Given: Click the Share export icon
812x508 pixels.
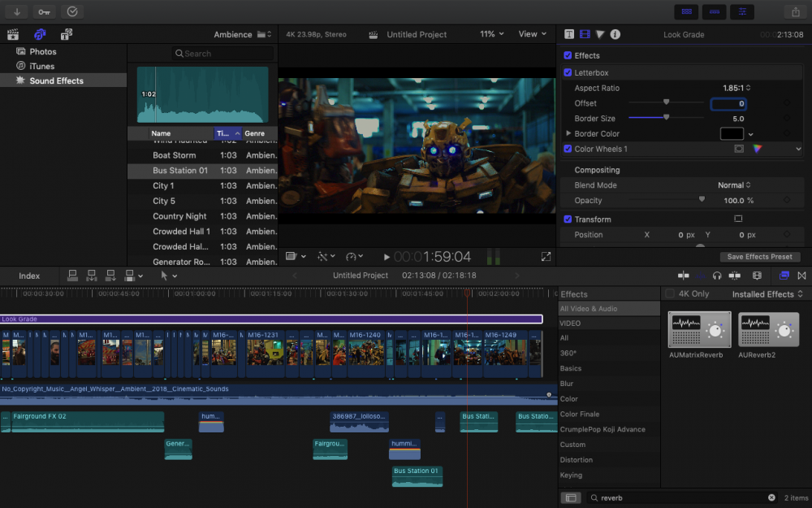Looking at the screenshot, I should tap(794, 11).
